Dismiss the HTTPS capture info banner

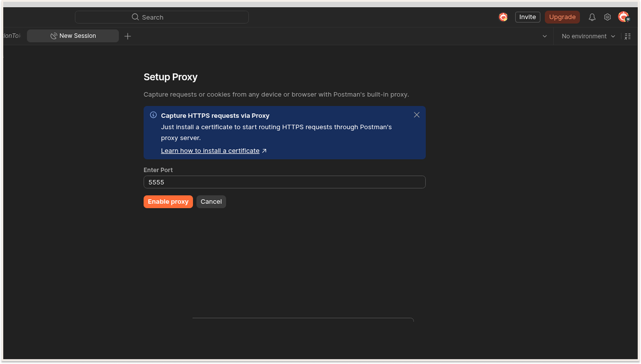pyautogui.click(x=417, y=115)
